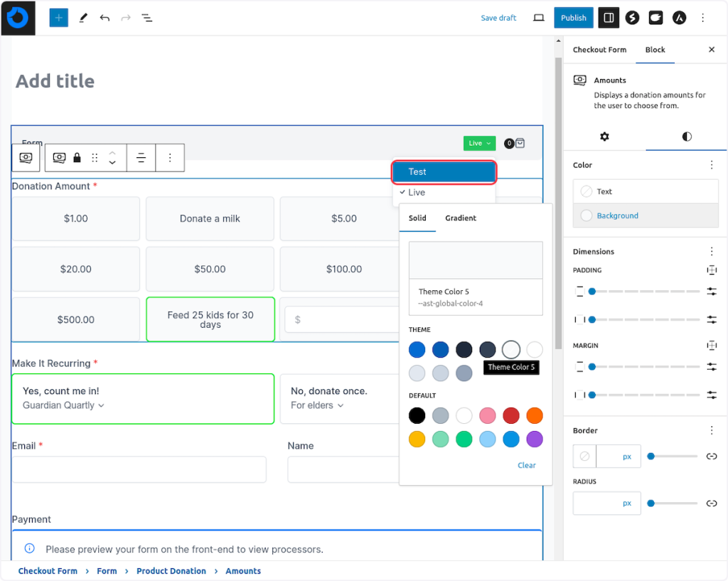This screenshot has height=581, width=728.
Task: Click the shopping cart icon in form header
Action: point(520,143)
